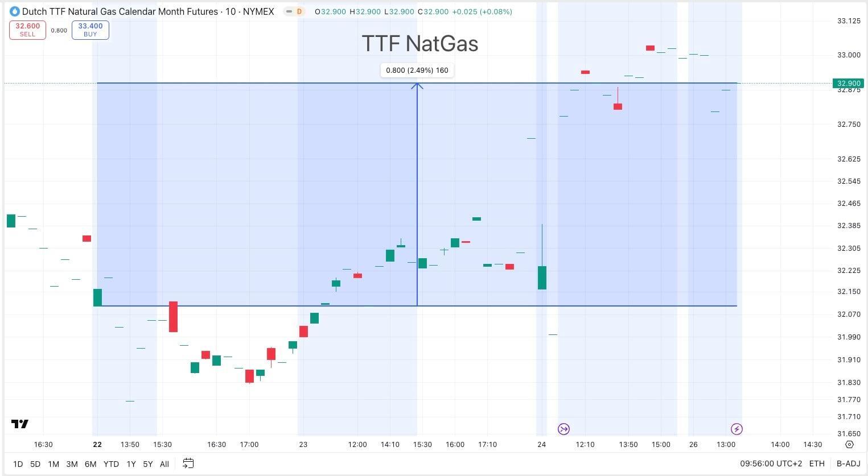The width and height of the screenshot is (868, 476).
Task: Show the All time range
Action: tap(164, 464)
